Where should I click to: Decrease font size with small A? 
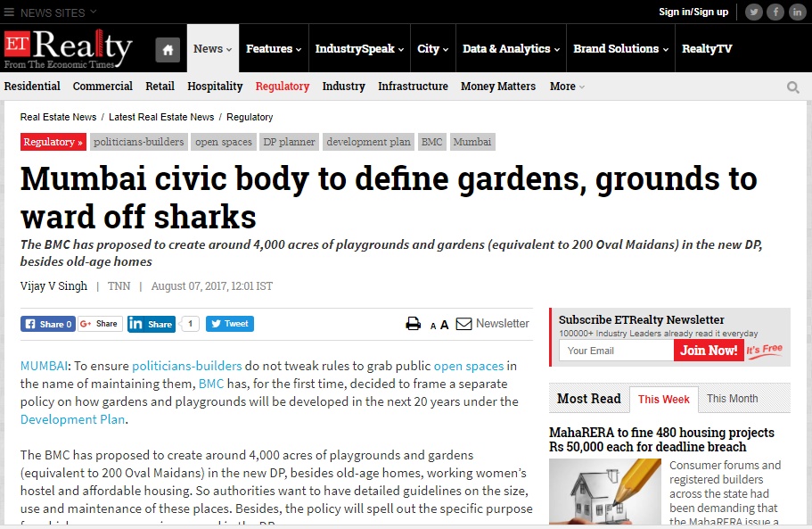click(x=433, y=326)
